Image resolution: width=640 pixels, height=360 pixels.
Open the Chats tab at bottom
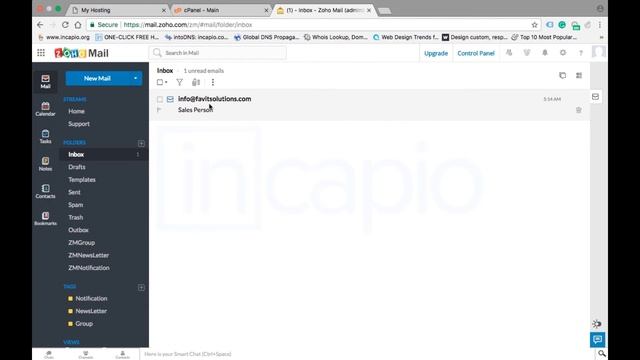tap(49, 354)
